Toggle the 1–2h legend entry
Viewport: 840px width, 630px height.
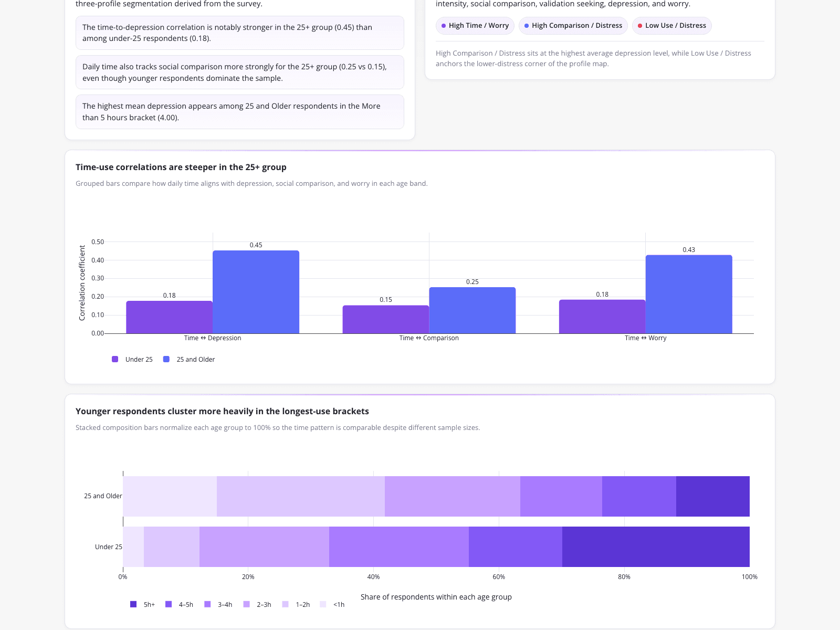[296, 605]
